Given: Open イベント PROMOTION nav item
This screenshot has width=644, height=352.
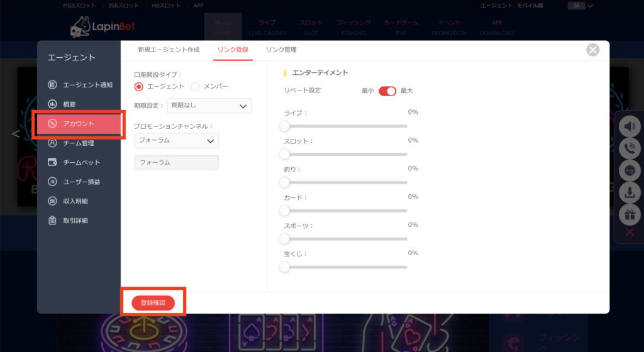Looking at the screenshot, I should [x=449, y=27].
